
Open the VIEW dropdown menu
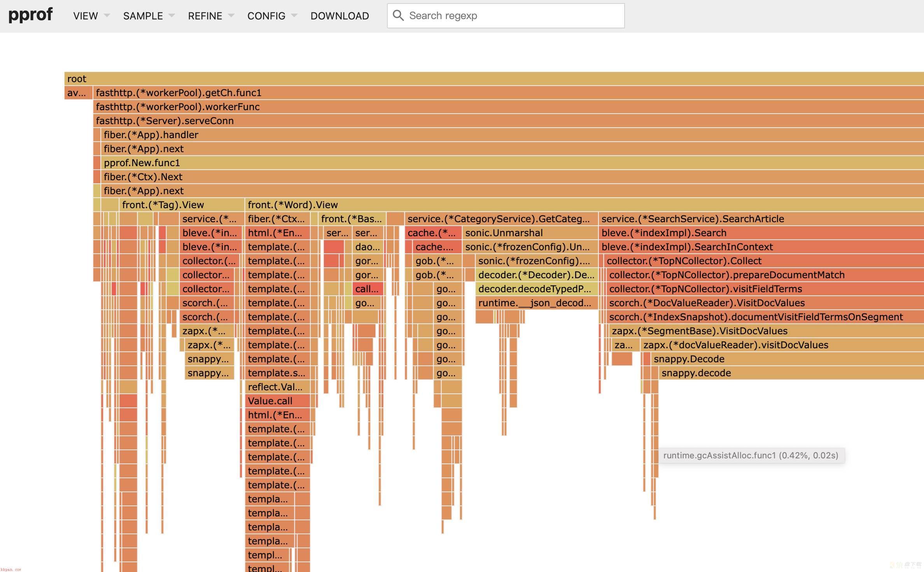tap(91, 16)
